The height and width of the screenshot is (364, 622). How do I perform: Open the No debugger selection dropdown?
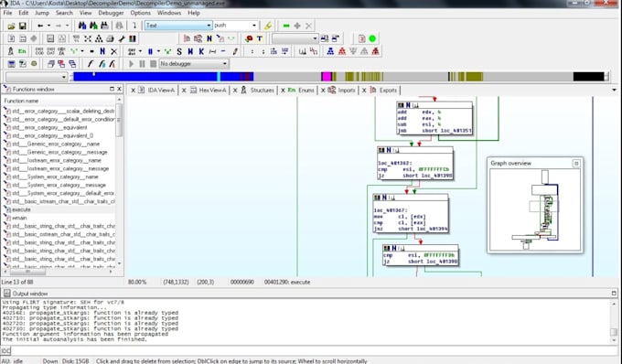click(x=194, y=63)
